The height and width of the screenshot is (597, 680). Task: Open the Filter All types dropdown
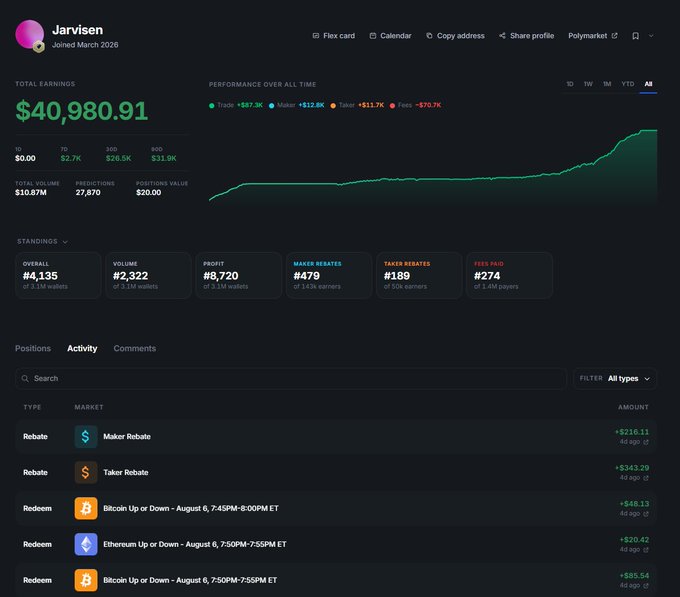coord(615,378)
